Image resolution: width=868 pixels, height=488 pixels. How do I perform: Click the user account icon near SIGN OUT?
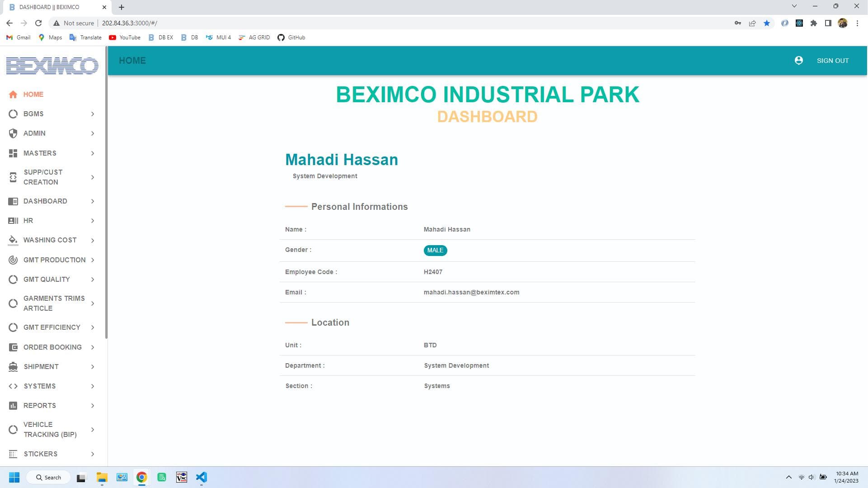799,61
